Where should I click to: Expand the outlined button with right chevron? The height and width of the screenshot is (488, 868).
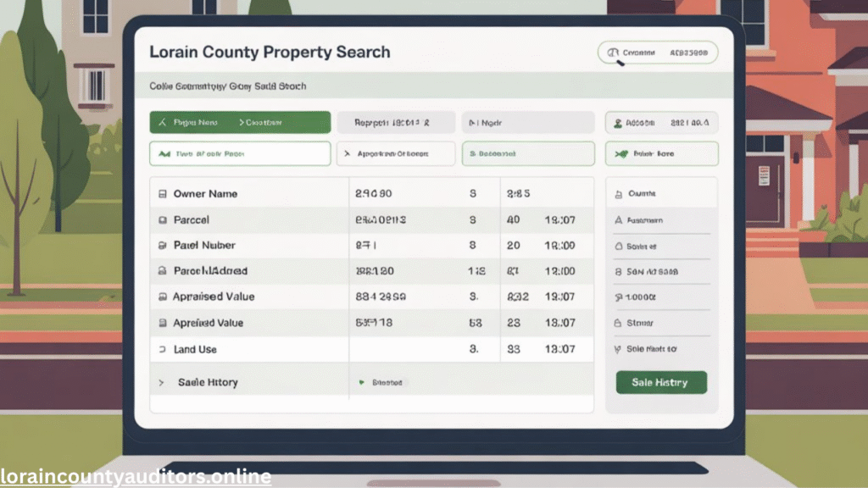397,154
